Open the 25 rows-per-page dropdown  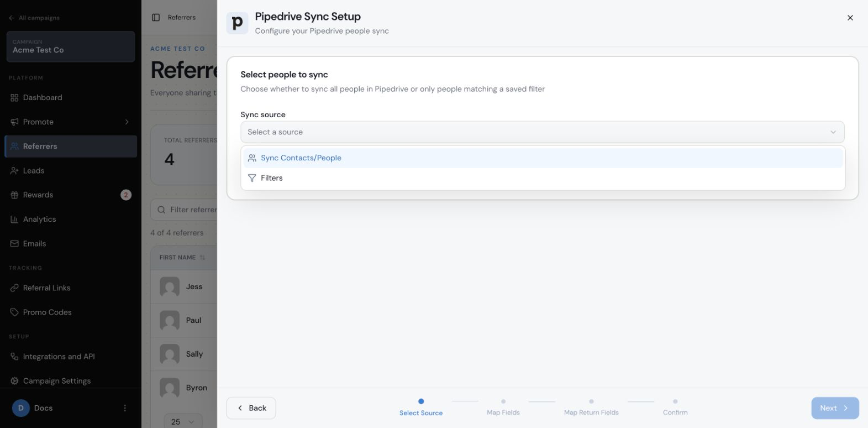183,422
